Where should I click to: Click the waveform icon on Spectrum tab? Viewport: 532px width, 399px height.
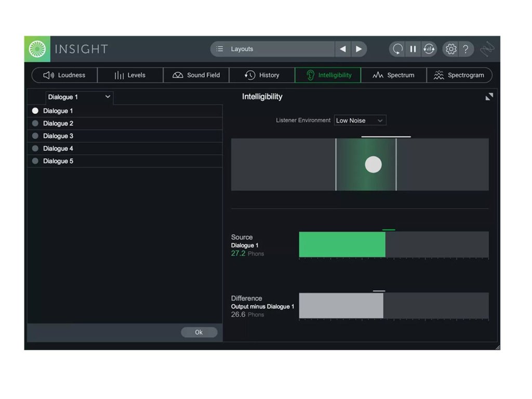[378, 75]
